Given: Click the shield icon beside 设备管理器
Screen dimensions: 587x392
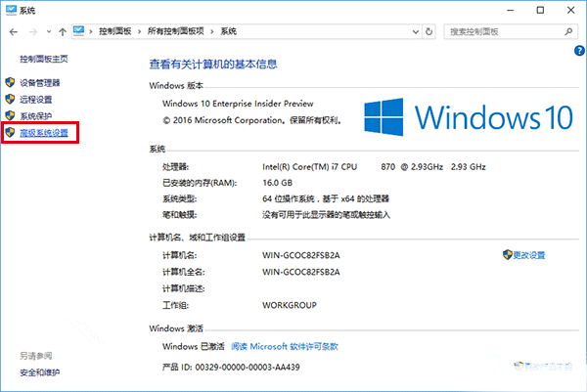Looking at the screenshot, I should pos(11,83).
